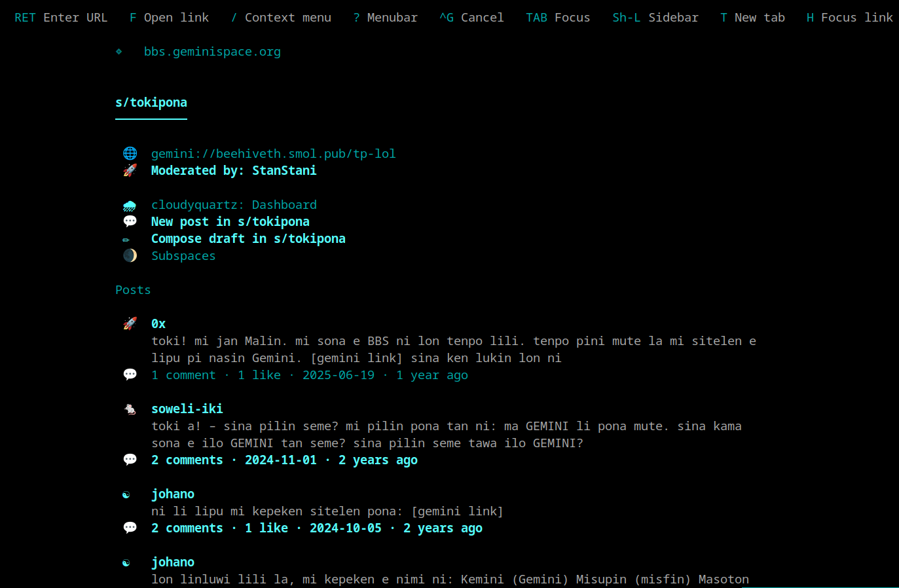Image resolution: width=899 pixels, height=588 pixels.
Task: Go to Subspaces list
Action: pos(183,256)
